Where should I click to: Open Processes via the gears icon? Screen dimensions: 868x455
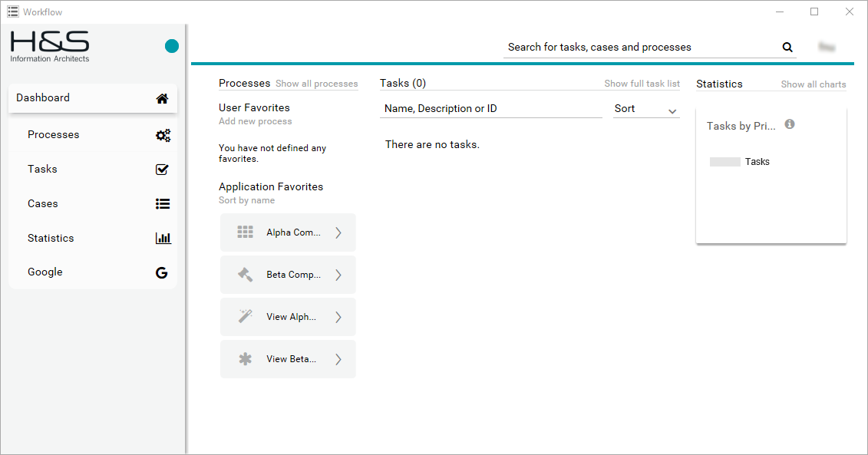tap(163, 135)
